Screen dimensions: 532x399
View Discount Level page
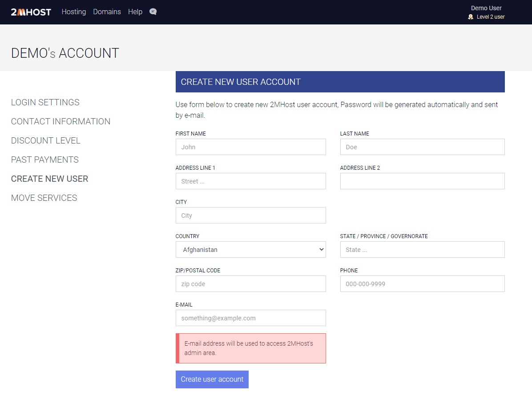pyautogui.click(x=46, y=140)
